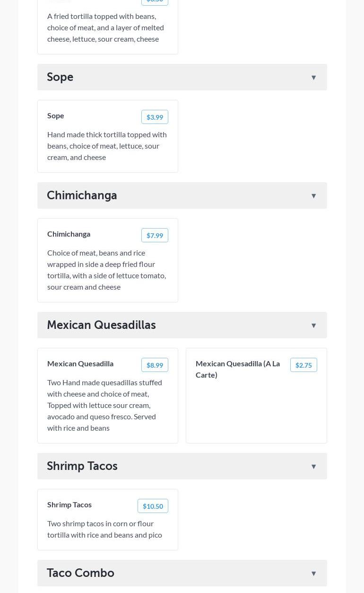Collapse the Sope section arrow
364x593 pixels.
(x=313, y=78)
